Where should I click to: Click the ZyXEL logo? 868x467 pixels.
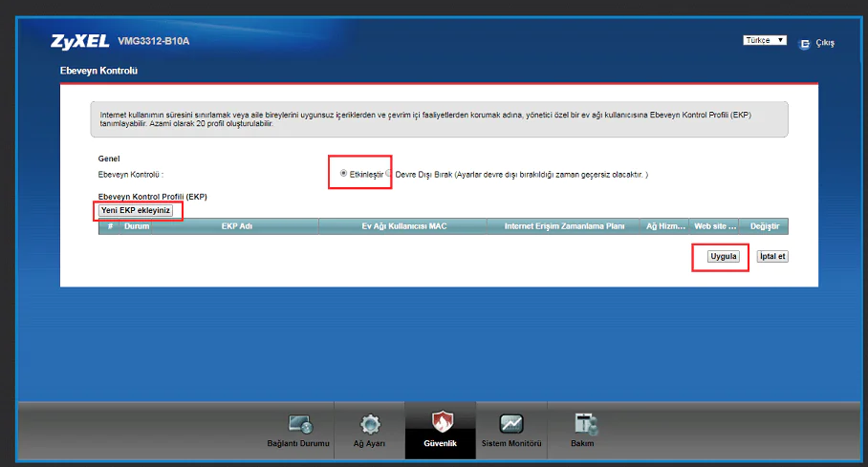click(x=79, y=41)
